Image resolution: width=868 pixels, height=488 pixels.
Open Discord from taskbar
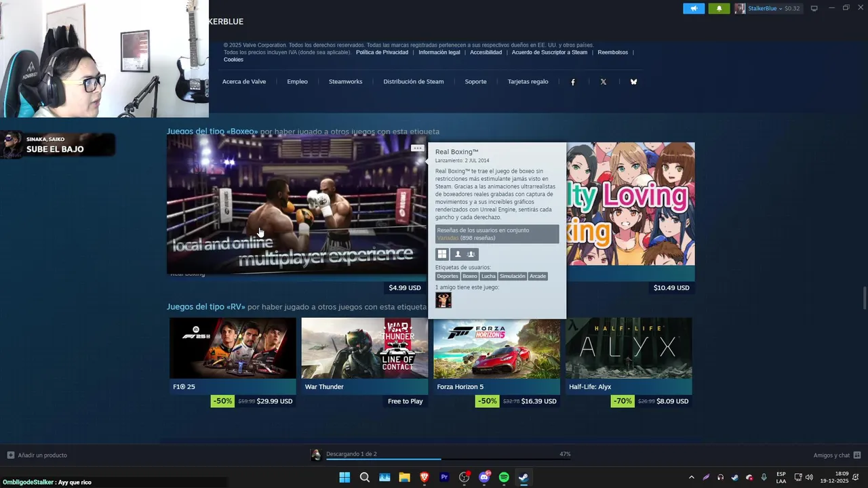pos(484,477)
